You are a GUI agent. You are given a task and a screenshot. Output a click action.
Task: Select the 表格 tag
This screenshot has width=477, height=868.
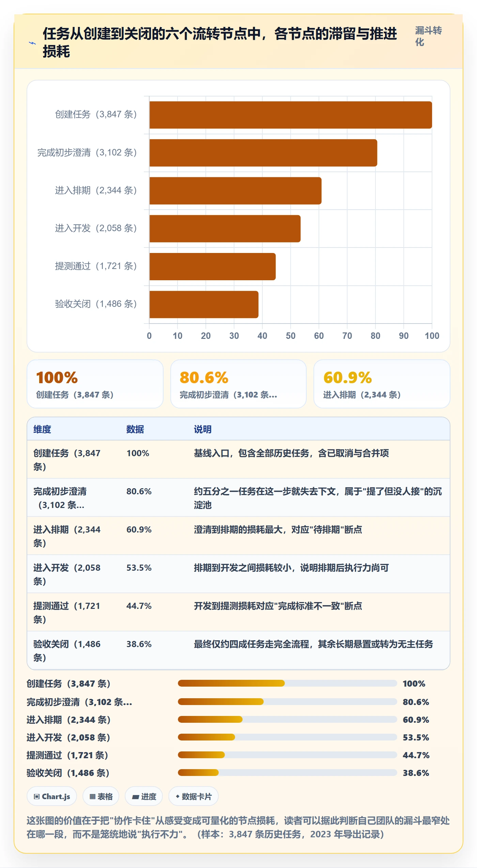101,796
